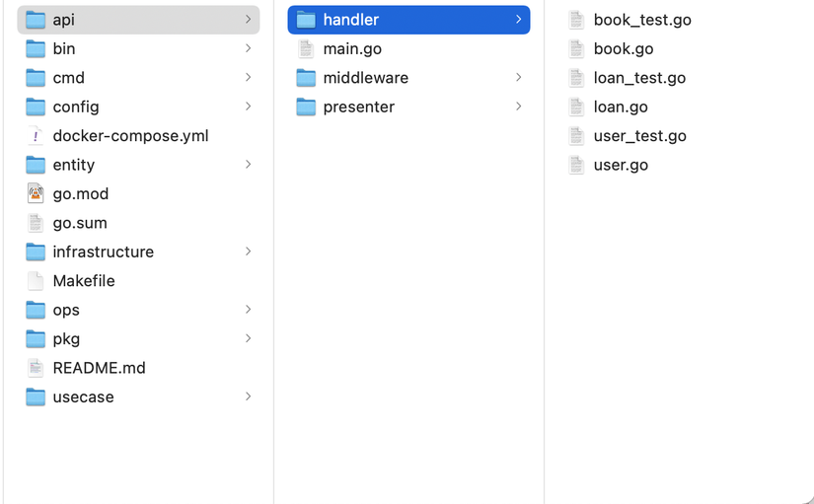Click the main.go file icon

(x=306, y=49)
